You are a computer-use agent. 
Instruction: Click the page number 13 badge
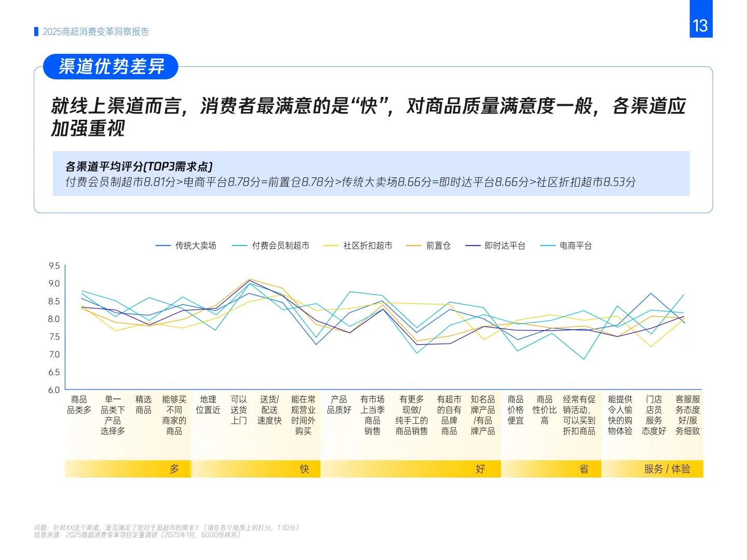pyautogui.click(x=701, y=19)
